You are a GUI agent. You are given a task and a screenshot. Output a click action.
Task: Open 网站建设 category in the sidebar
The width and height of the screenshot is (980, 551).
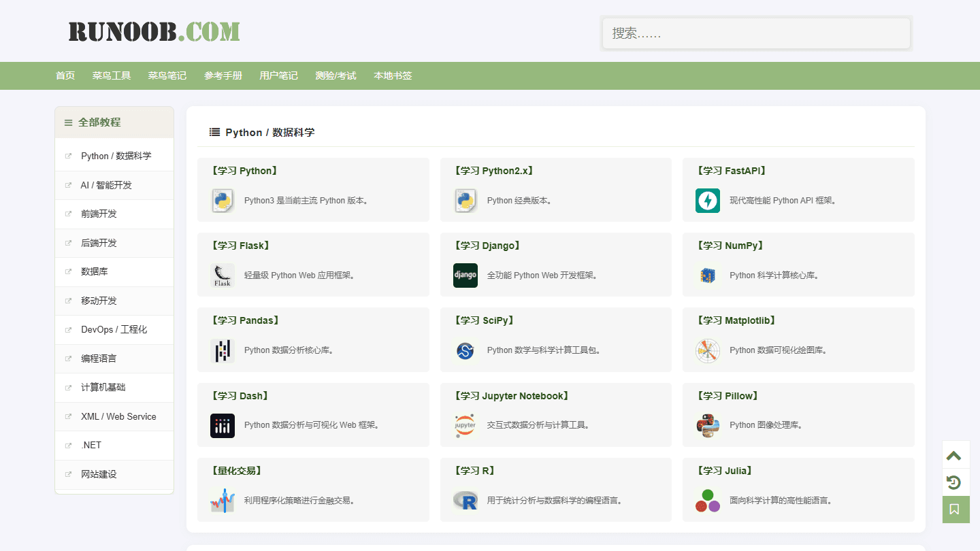pyautogui.click(x=99, y=474)
